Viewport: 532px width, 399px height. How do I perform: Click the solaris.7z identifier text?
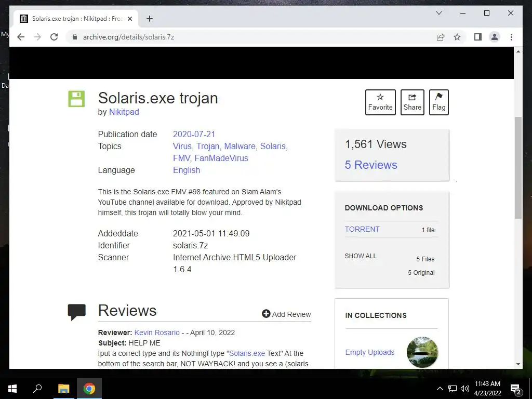coord(190,245)
